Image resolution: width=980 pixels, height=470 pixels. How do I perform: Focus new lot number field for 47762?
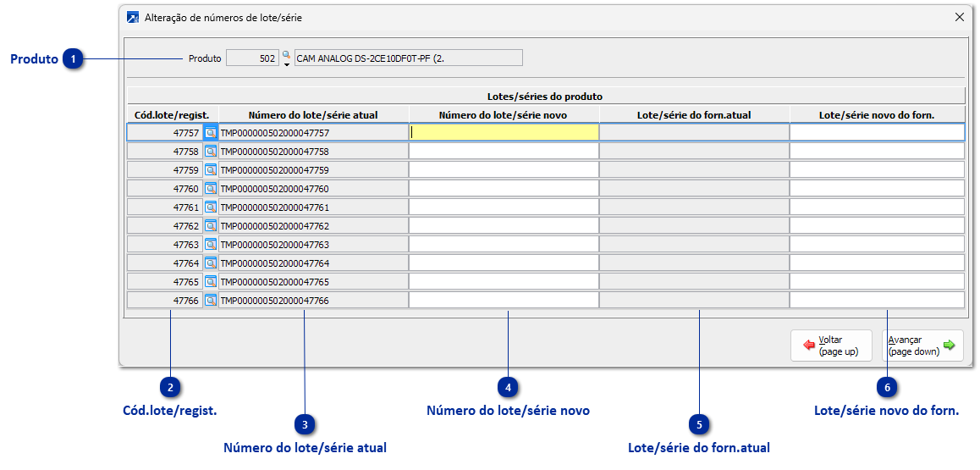pos(504,225)
